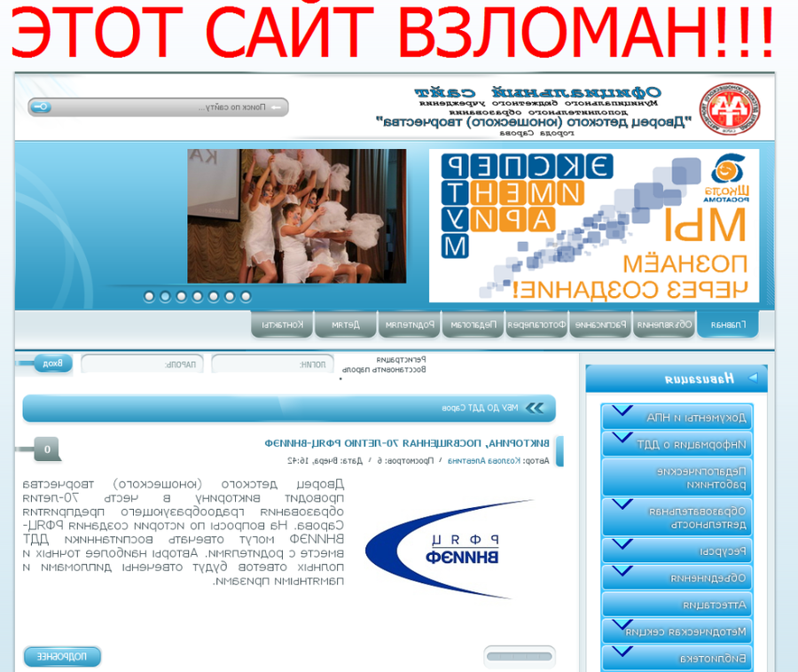
Task: Open the comment count bubble showing 0
Action: [47, 449]
